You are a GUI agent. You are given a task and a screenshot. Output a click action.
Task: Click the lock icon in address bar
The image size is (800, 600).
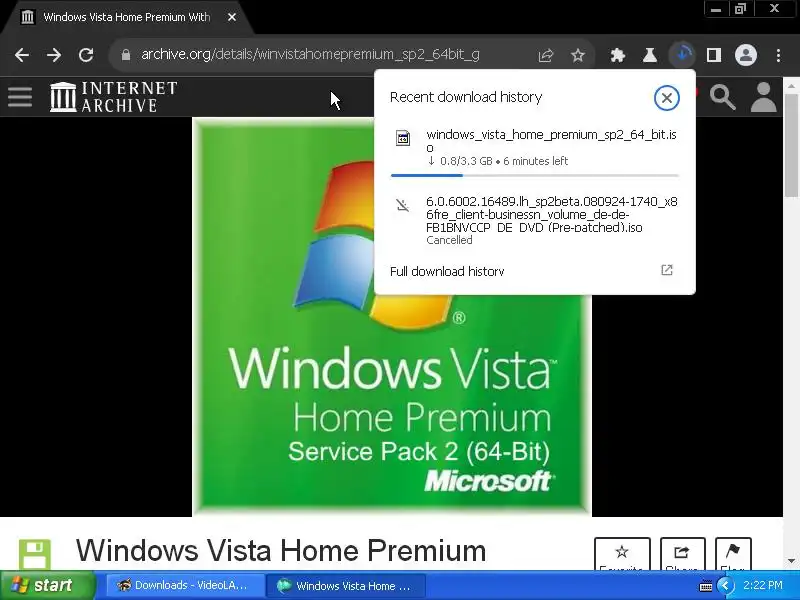click(126, 55)
